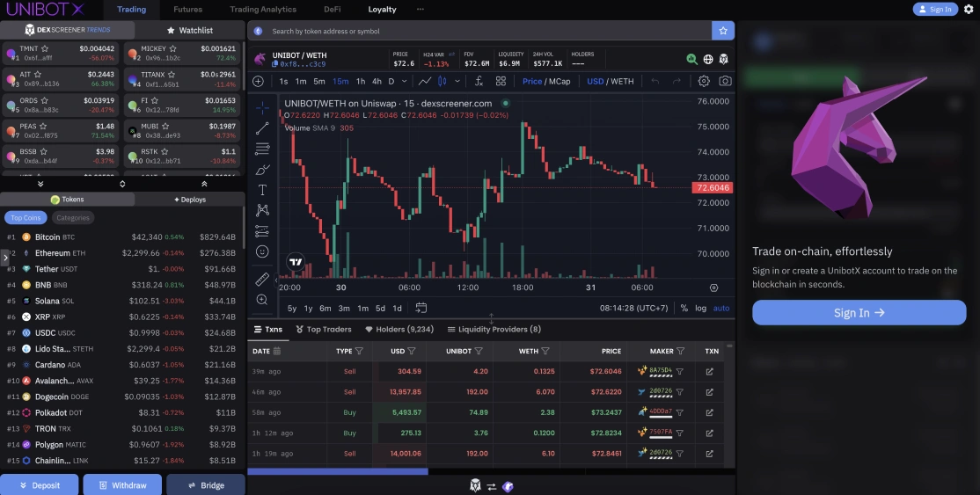Open the chart type dropdown arrow

tap(457, 81)
